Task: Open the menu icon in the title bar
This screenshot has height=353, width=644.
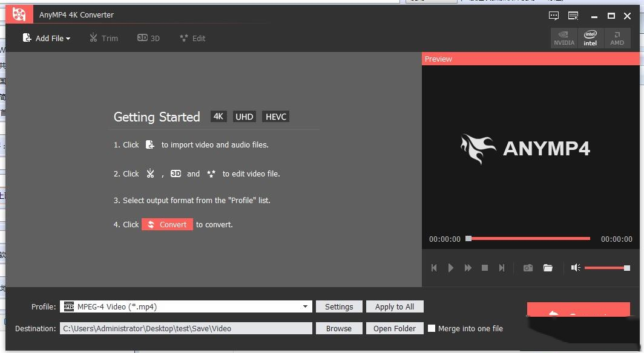Action: click(573, 15)
